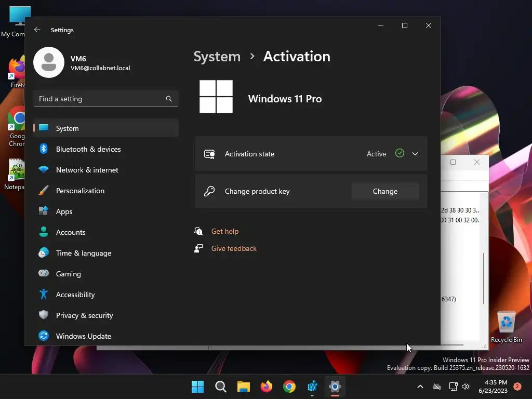
Task: Go back using the Settings back arrow
Action: pos(37,30)
